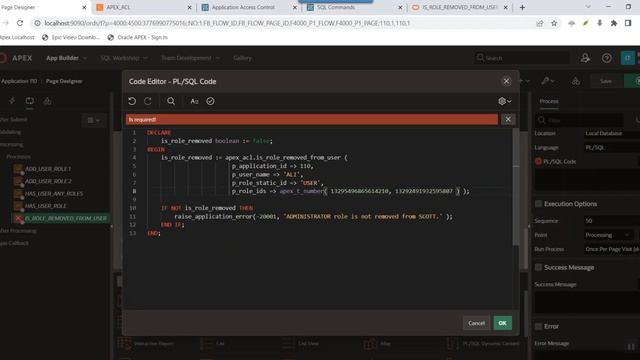640x360 pixels.
Task: Collapse the Success Message section
Action: click(538, 267)
